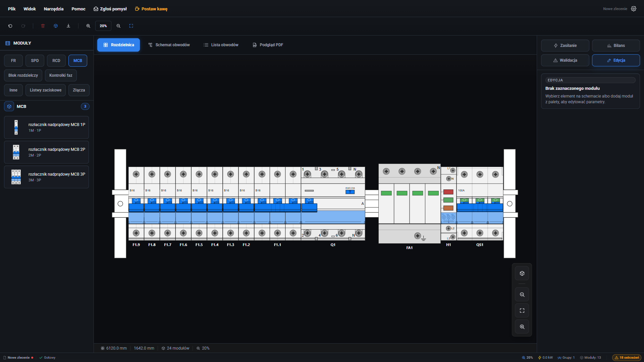Click the red trash delete icon
Image resolution: width=644 pixels, height=362 pixels.
pyautogui.click(x=43, y=26)
